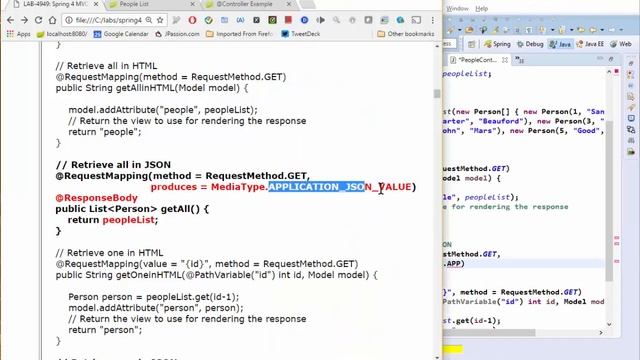Close the PeopleCont... editor tab
Viewport: 640px width, 360px height.
[x=505, y=60]
